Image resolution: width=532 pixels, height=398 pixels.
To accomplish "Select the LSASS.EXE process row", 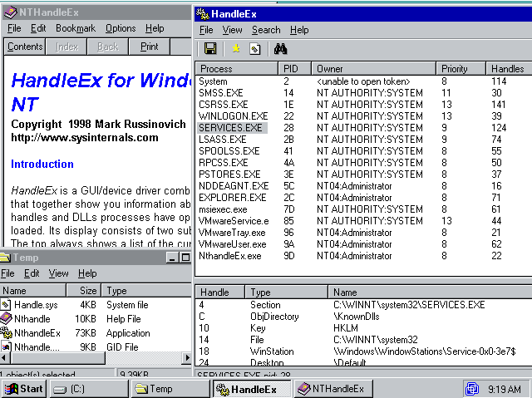I will tap(363, 140).
